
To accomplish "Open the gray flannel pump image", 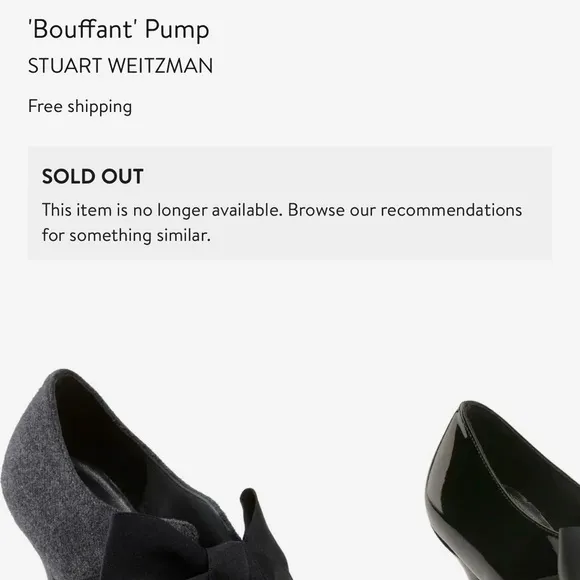I will click(x=146, y=474).
